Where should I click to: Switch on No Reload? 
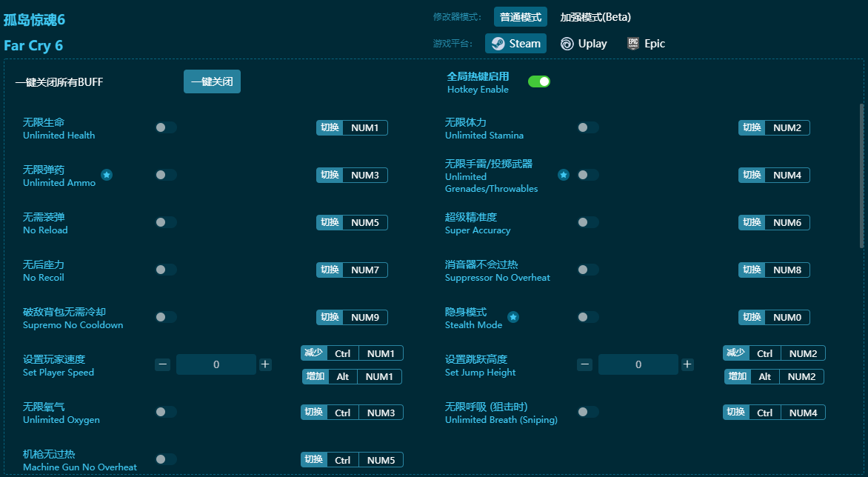(165, 222)
